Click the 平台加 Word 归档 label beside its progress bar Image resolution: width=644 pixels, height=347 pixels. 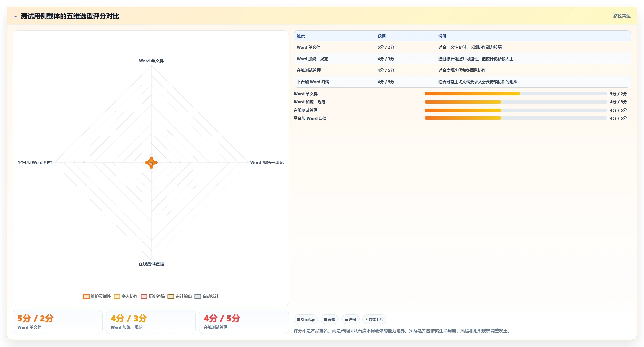coord(310,118)
